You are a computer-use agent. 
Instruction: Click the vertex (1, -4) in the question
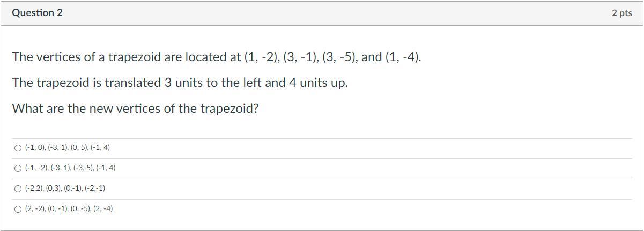click(x=403, y=57)
